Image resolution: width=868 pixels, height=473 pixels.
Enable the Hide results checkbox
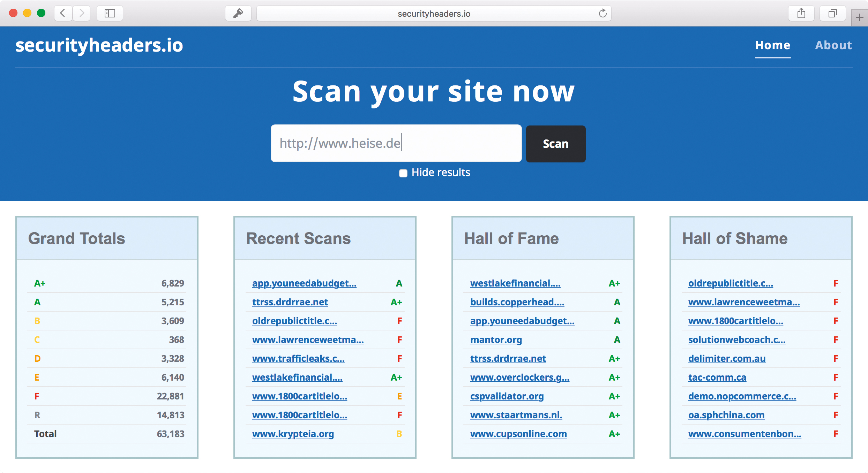[403, 173]
